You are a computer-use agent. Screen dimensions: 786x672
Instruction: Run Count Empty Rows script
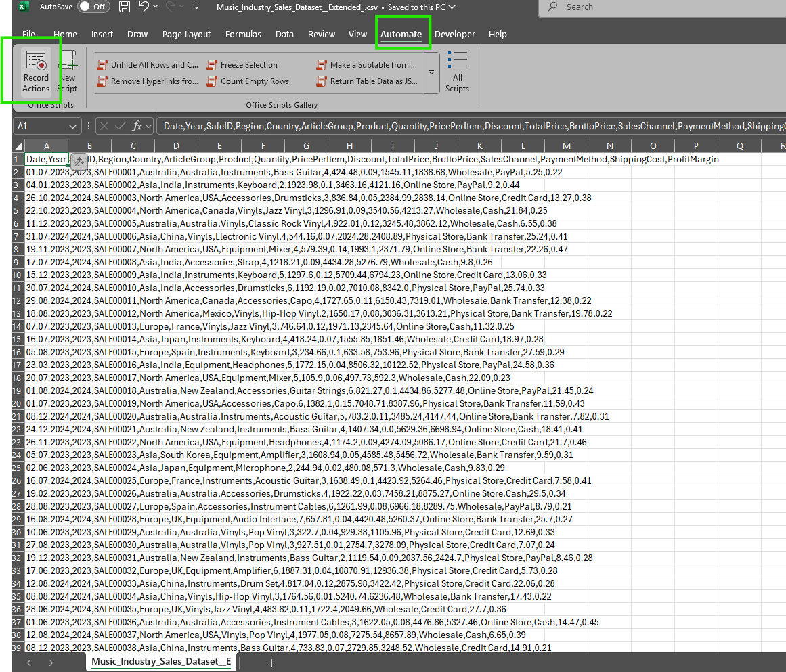[x=248, y=81]
